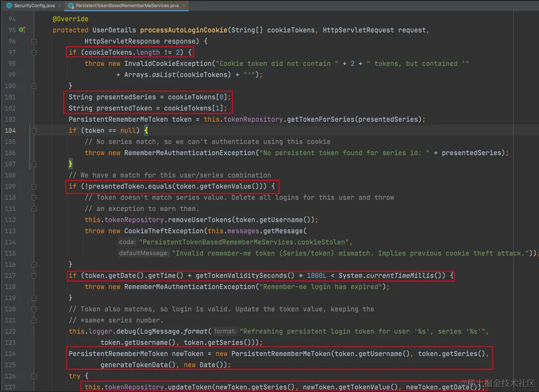
Task: Click the fold end marker at line 119
Action: coord(34,298)
